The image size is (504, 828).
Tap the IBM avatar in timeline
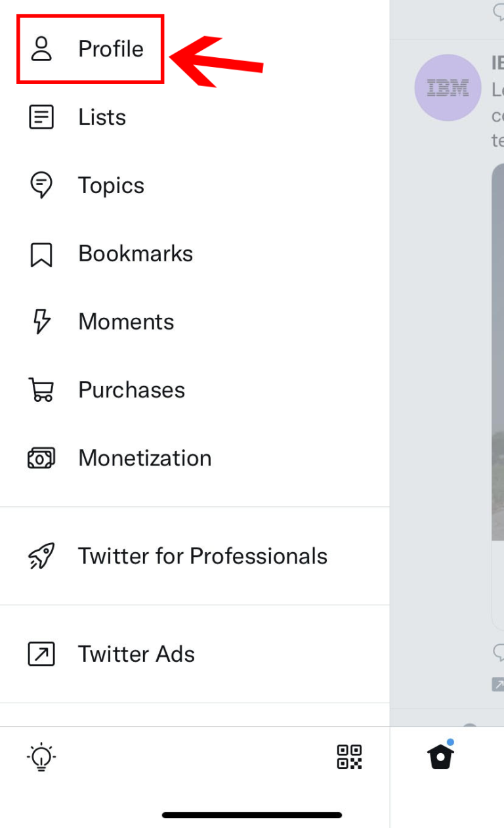pyautogui.click(x=448, y=88)
